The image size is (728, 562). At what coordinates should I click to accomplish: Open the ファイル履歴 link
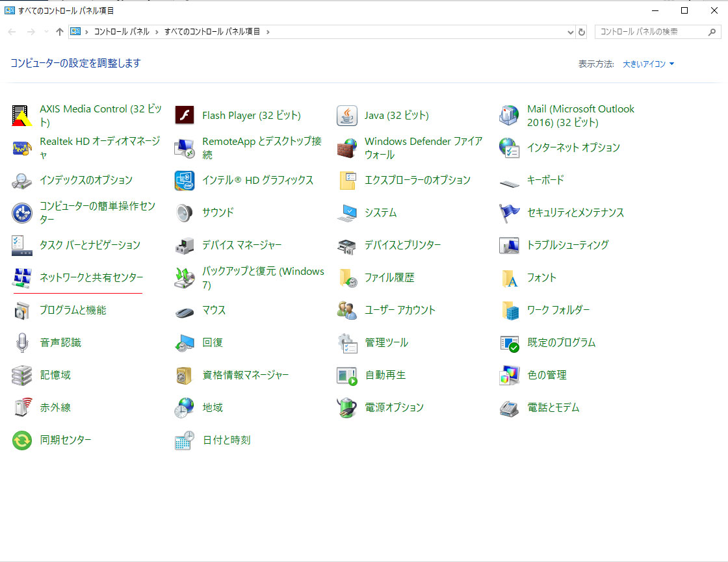tap(389, 277)
